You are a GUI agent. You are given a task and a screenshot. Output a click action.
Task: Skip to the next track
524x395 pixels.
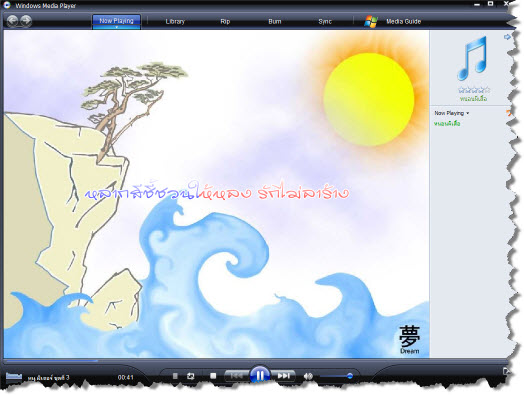tap(283, 376)
